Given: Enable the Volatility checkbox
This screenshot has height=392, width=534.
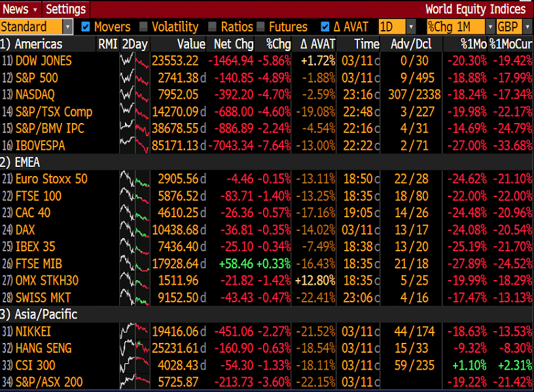Looking at the screenshot, I should click(143, 27).
